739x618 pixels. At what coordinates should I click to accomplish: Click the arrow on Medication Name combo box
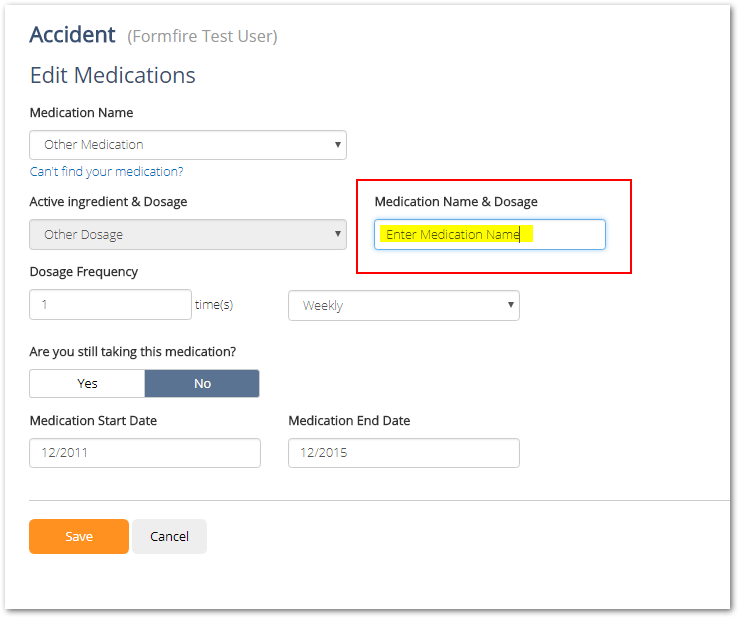[337, 145]
